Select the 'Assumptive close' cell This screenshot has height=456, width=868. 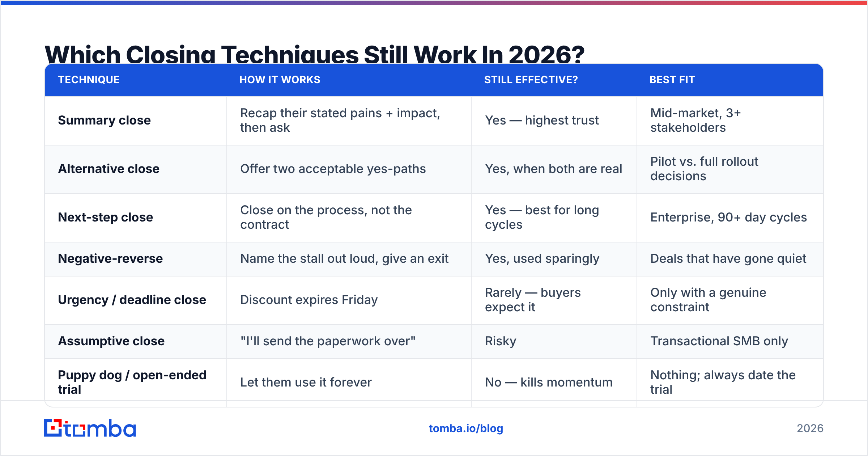[136, 341]
